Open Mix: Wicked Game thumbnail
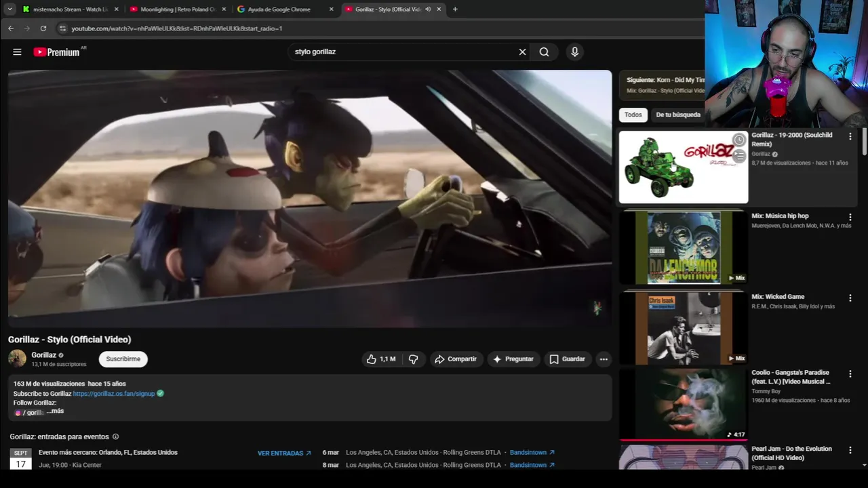 (x=684, y=328)
